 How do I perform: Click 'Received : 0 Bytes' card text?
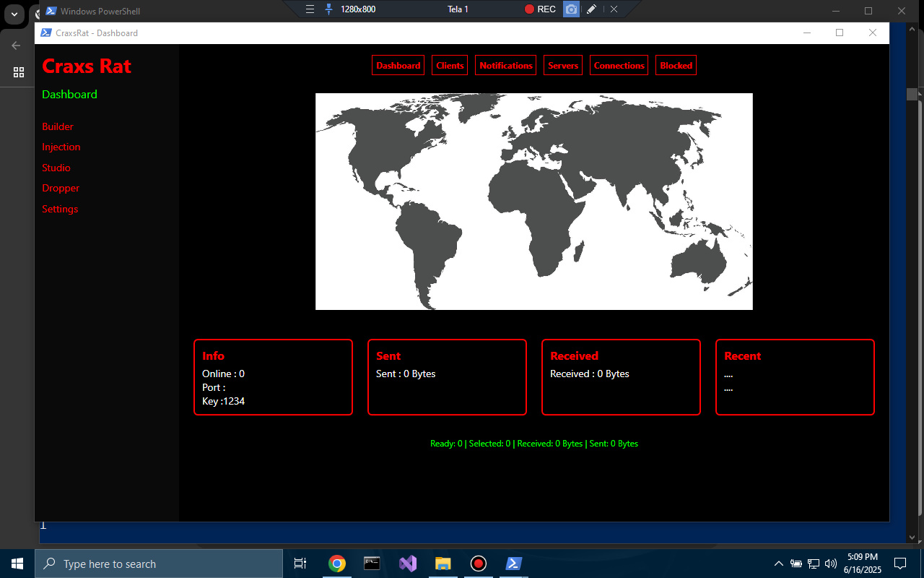pyautogui.click(x=590, y=374)
